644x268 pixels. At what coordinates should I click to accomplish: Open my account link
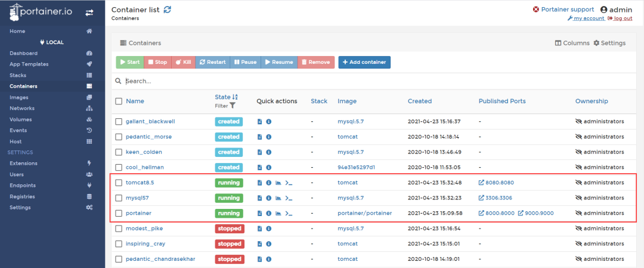pos(586,18)
